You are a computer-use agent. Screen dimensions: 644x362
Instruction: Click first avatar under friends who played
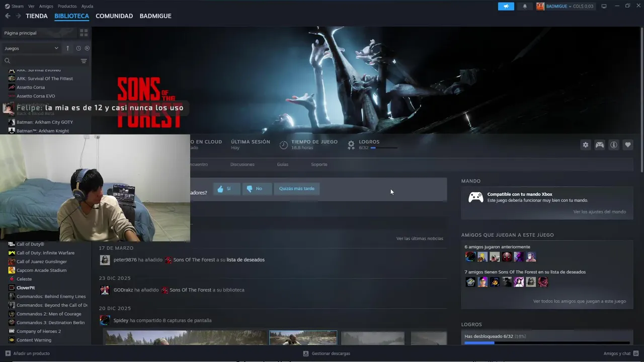(x=470, y=257)
